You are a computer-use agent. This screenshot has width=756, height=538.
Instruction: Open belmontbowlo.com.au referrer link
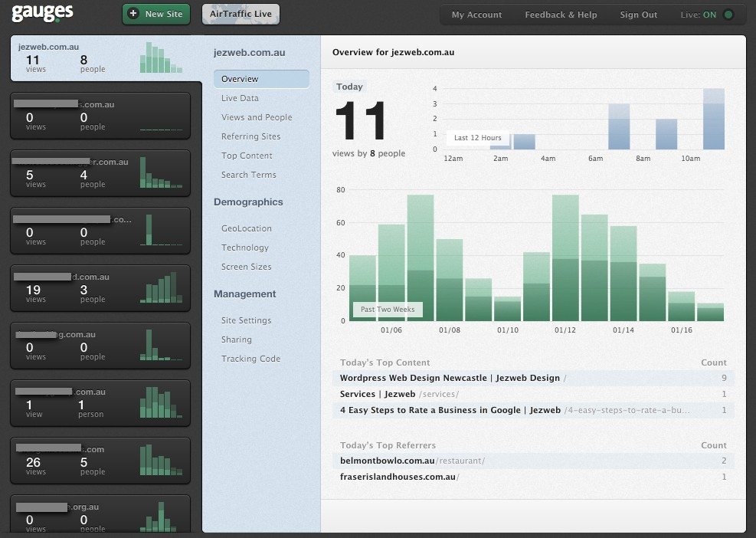(387, 461)
